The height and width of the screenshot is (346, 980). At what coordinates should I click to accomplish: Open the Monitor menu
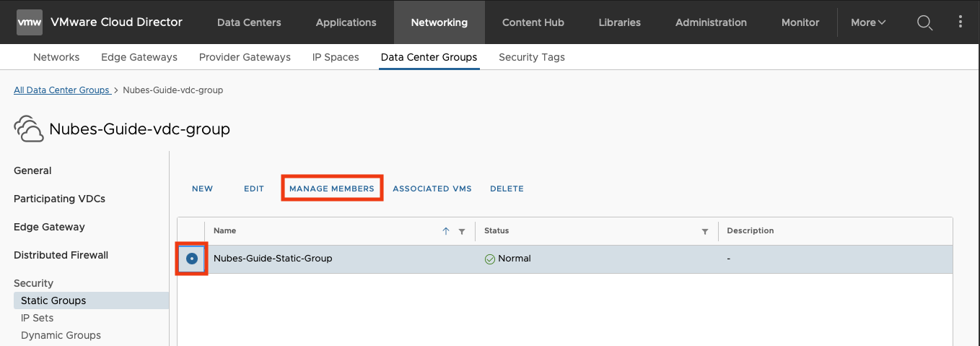(x=800, y=22)
